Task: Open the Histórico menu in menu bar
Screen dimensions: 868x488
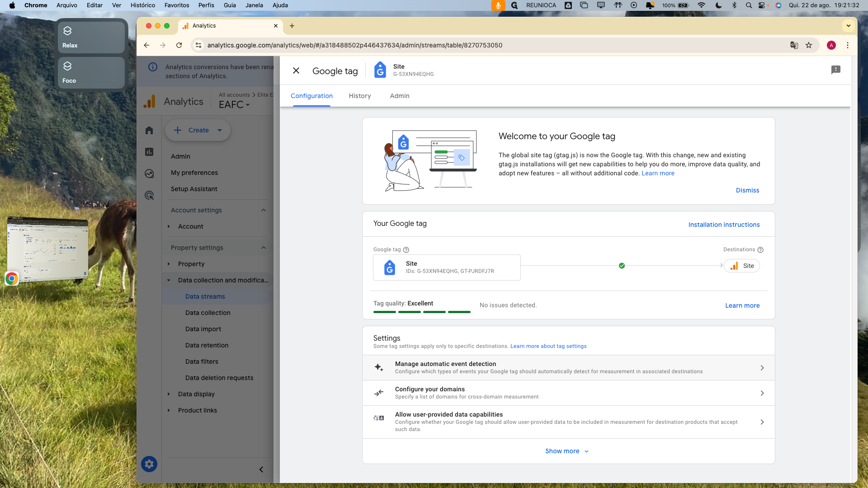Action: point(143,5)
